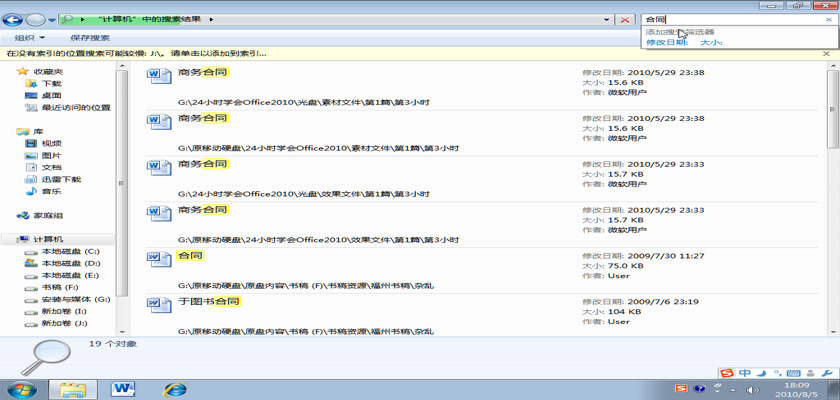The width and height of the screenshot is (840, 400).
Task: Click the Word icon in the taskbar
Action: (x=124, y=388)
